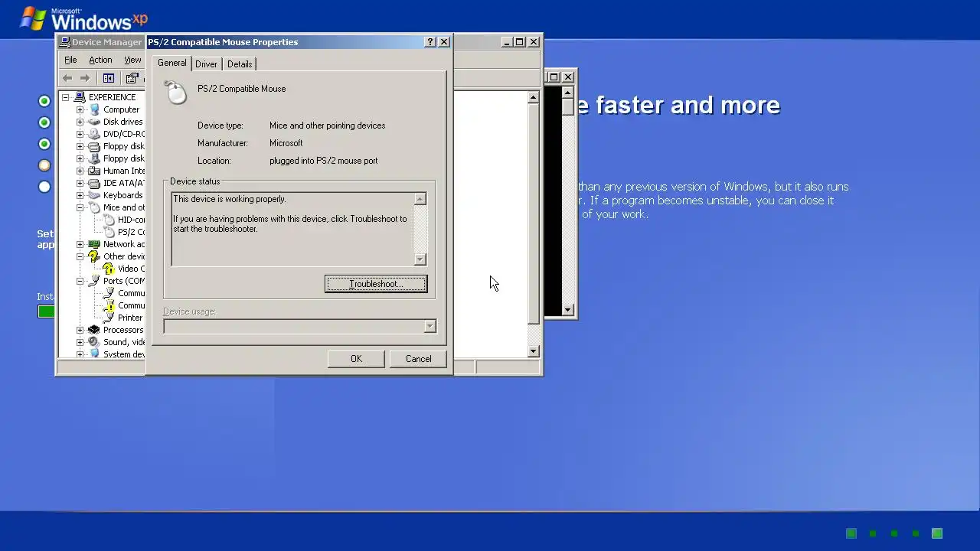The image size is (980, 551).
Task: Expand the Computer node
Action: [80, 109]
